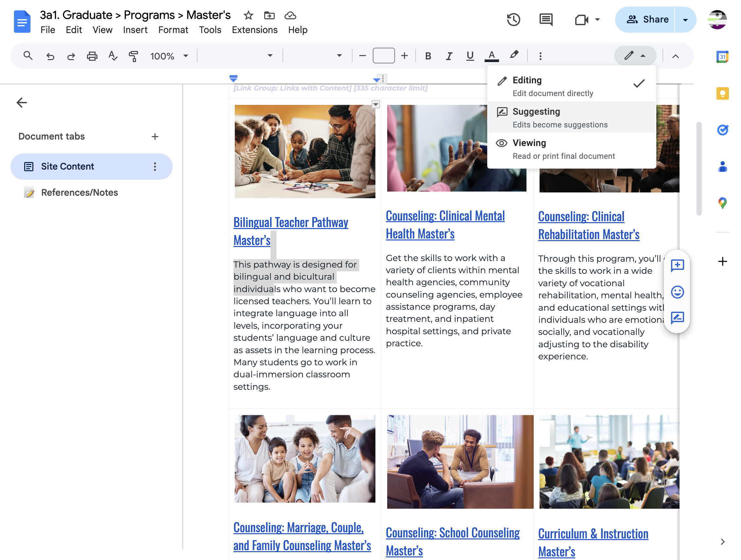Undo the last action
Screen dimensions: 741x560
[50, 56]
